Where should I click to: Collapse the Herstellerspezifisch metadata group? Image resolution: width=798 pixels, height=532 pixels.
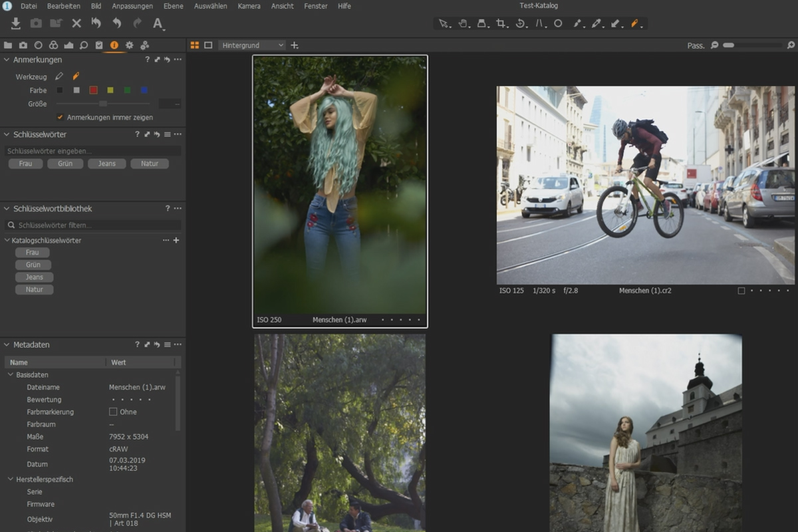pyautogui.click(x=11, y=479)
